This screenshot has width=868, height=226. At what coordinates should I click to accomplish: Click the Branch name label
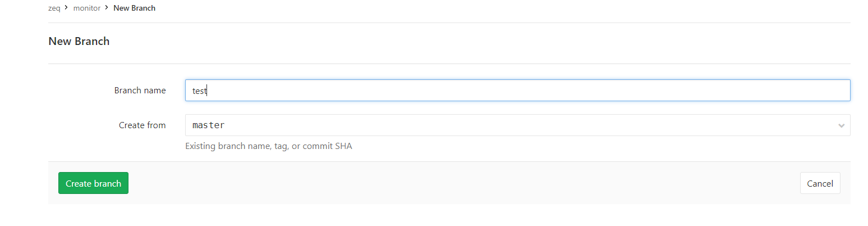pos(140,91)
